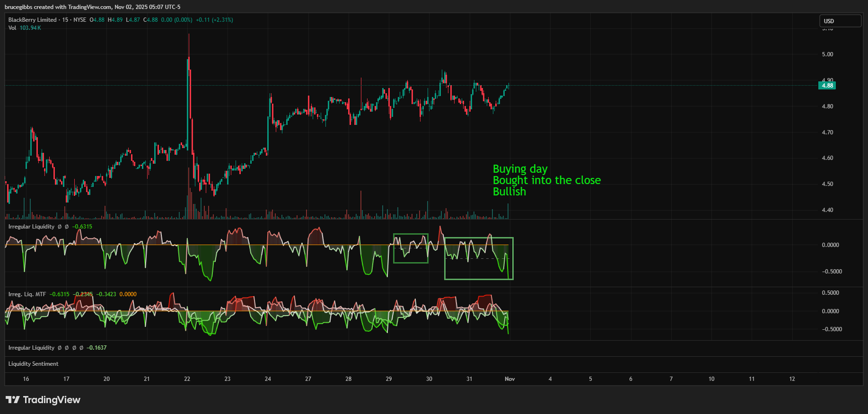This screenshot has height=414, width=868.
Task: Open the USD currency selector
Action: pos(840,21)
